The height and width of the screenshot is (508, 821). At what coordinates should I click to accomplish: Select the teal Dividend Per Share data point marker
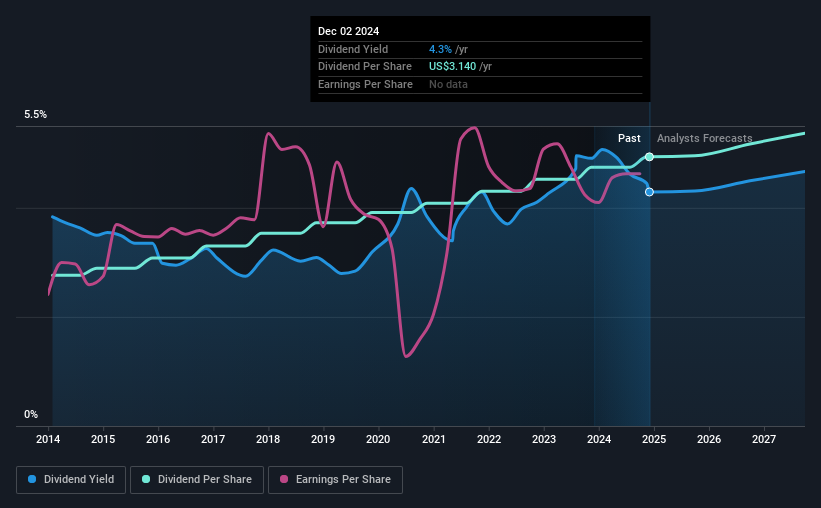[x=649, y=157]
